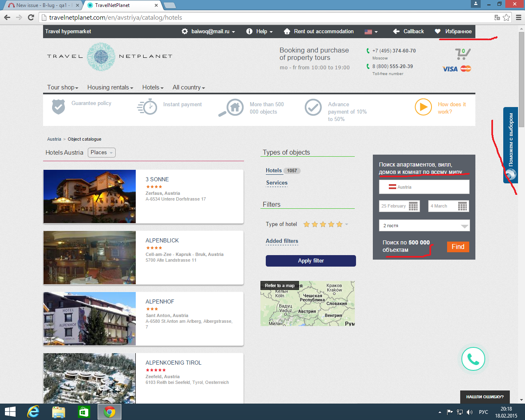
Task: Click the green phone call bubble
Action: click(x=473, y=359)
